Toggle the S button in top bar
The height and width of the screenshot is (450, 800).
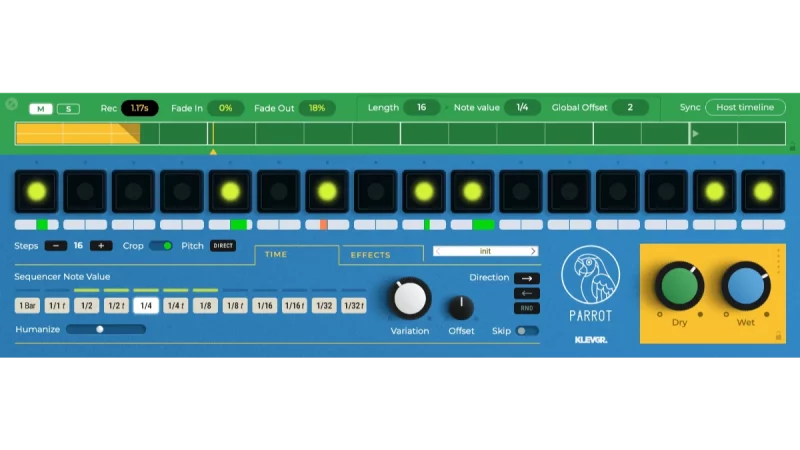68,109
